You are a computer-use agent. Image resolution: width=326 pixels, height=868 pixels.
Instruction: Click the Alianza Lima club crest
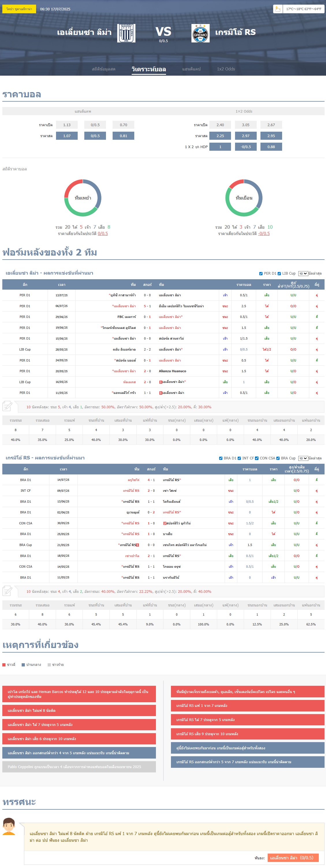tap(126, 33)
